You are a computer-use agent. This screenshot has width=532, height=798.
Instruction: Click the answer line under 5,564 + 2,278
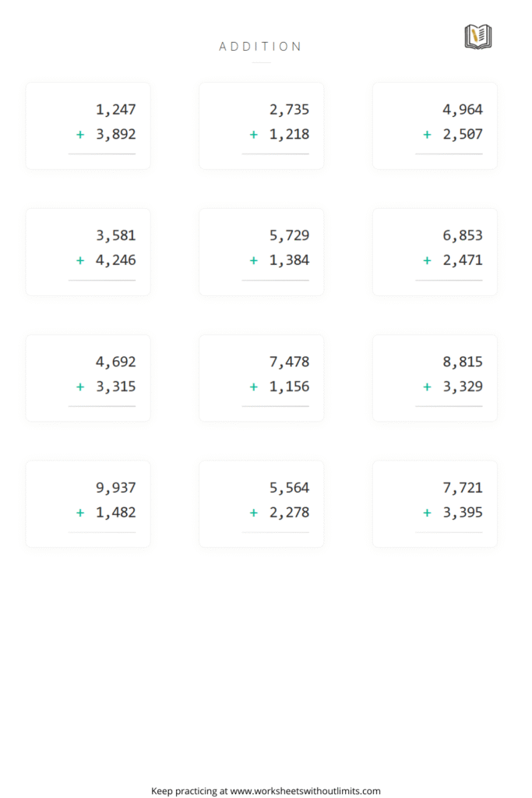coord(275,532)
